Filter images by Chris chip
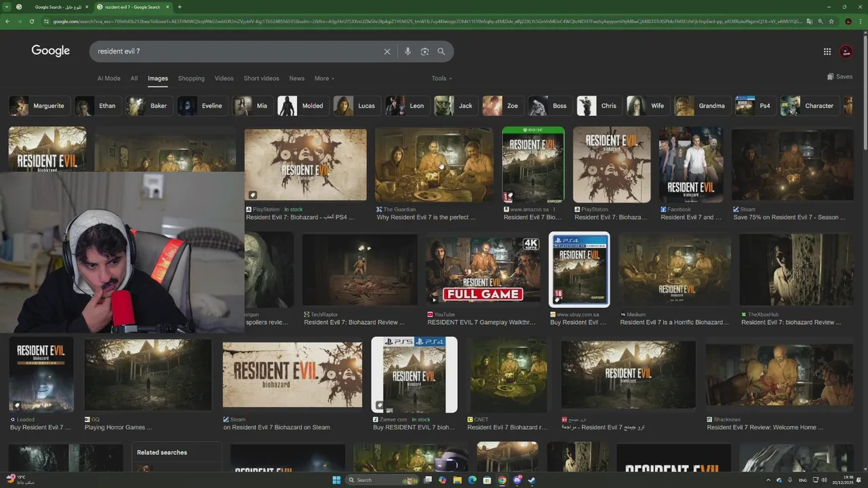This screenshot has height=488, width=868. [599, 106]
